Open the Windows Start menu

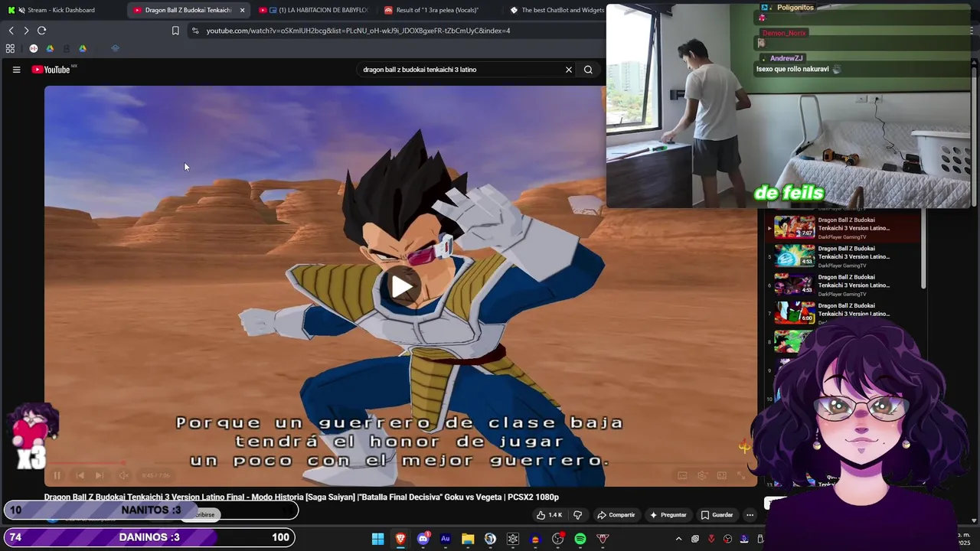point(377,539)
